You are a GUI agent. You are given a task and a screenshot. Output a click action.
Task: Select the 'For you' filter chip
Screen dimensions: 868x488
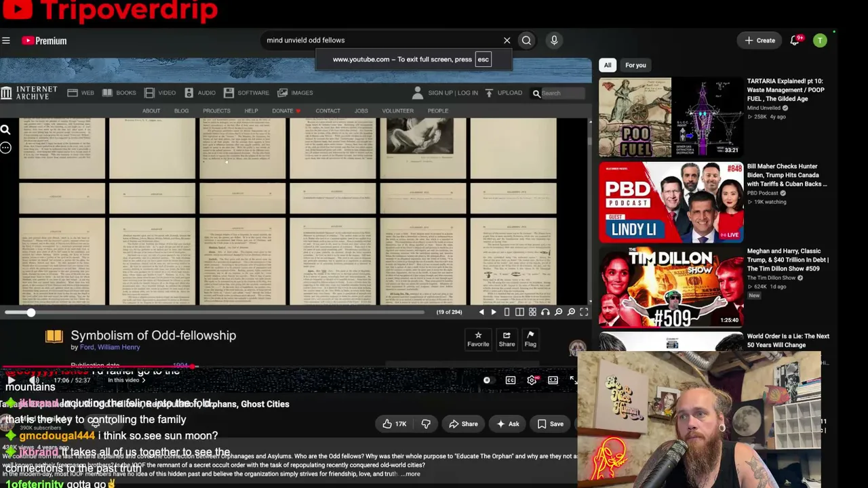pos(635,65)
